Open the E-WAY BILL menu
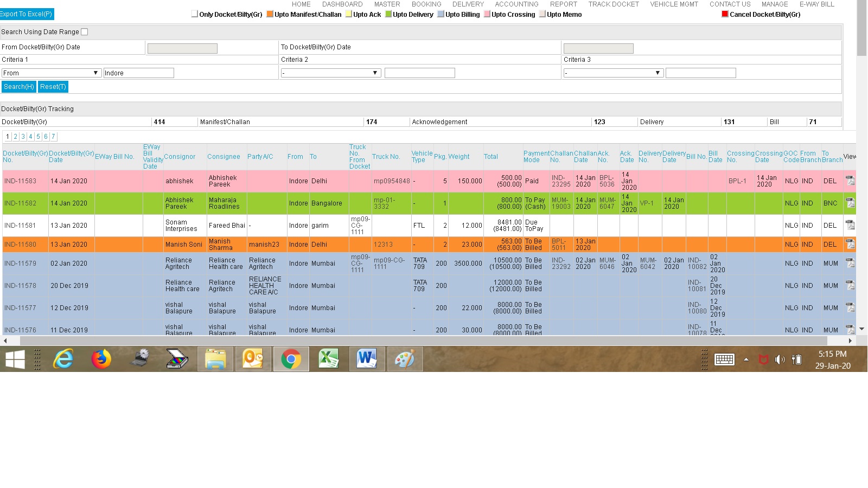 click(x=817, y=4)
